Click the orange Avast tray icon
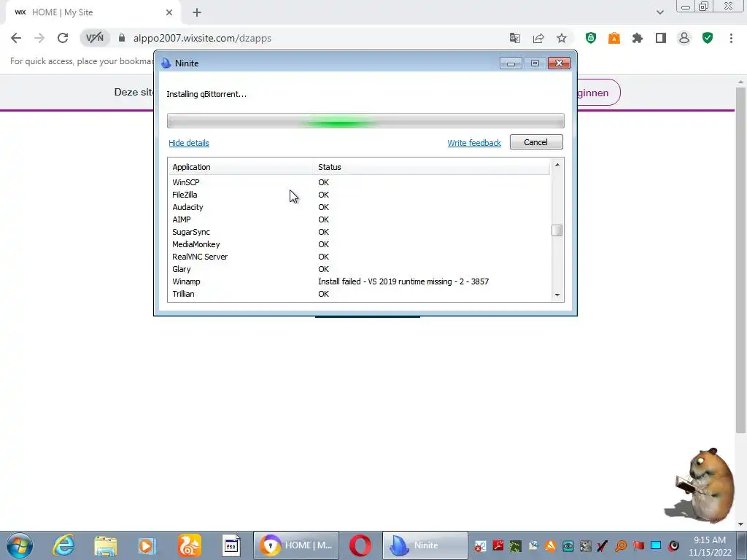The image size is (747, 560). [550, 545]
